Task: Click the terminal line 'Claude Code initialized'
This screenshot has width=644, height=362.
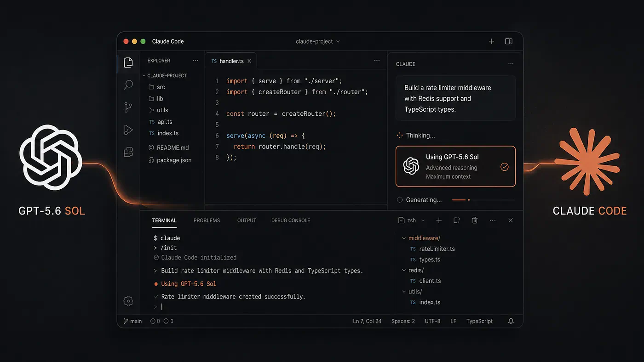Action: (x=195, y=258)
